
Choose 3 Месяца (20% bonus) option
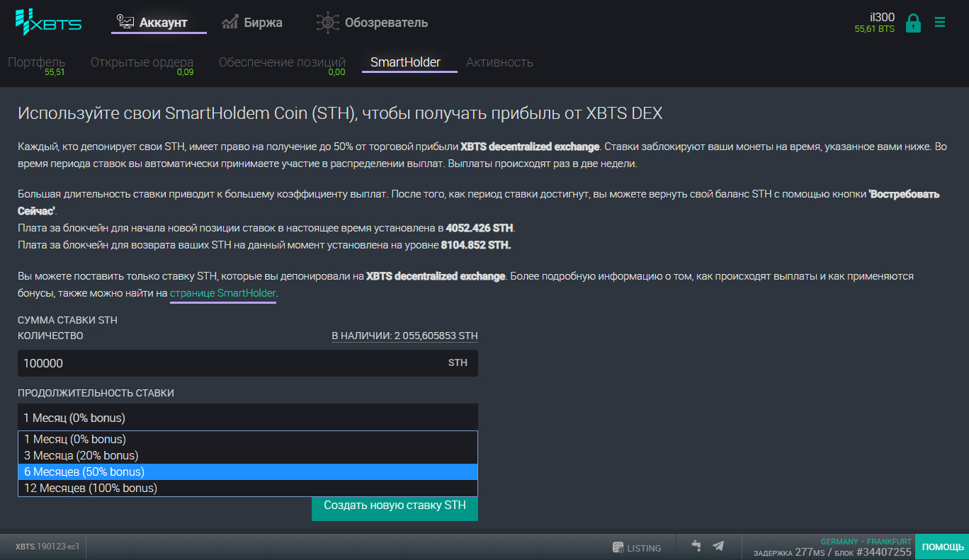(248, 456)
